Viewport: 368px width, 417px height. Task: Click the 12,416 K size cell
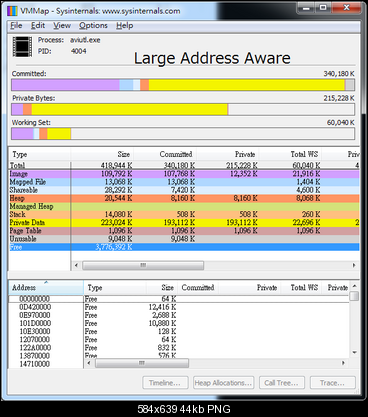click(162, 307)
